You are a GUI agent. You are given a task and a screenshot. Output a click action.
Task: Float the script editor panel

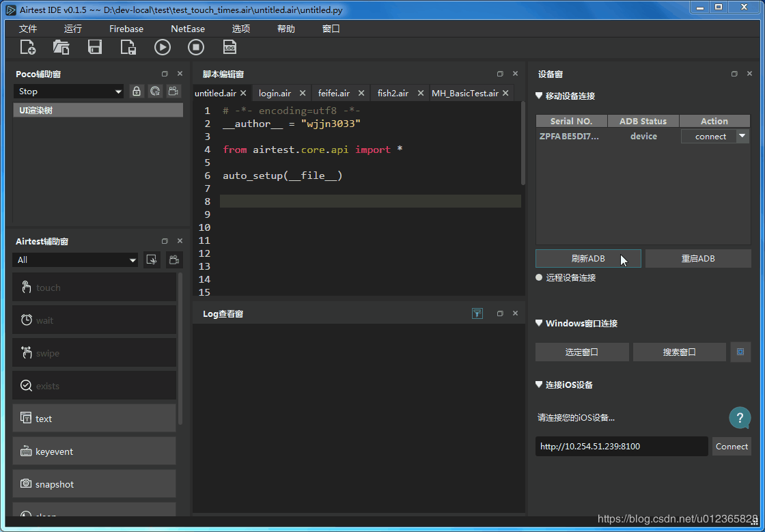click(500, 74)
